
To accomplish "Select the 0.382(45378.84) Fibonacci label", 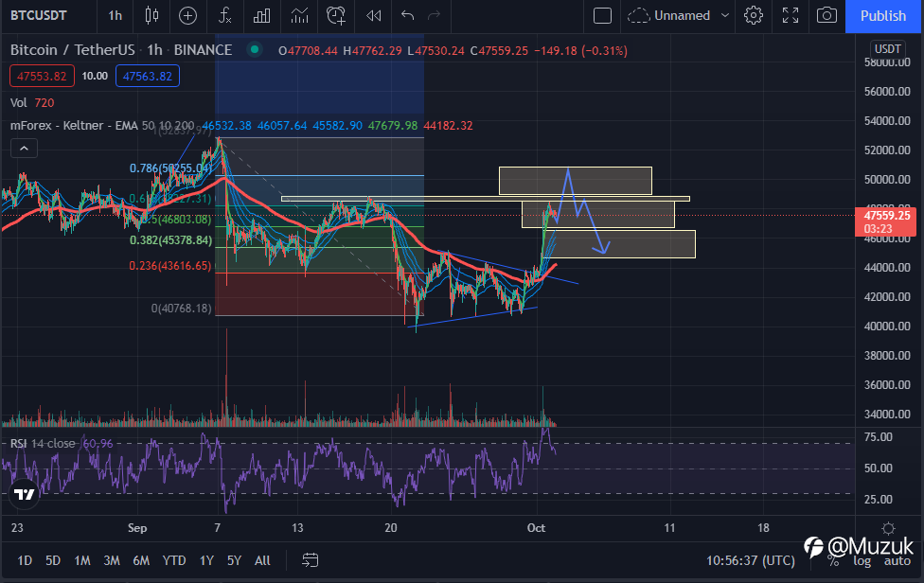I will (x=170, y=240).
